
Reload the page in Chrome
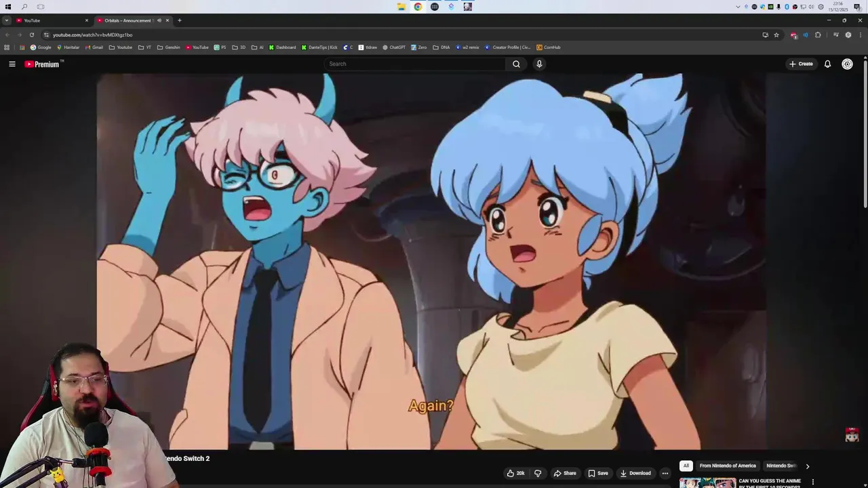[32, 35]
